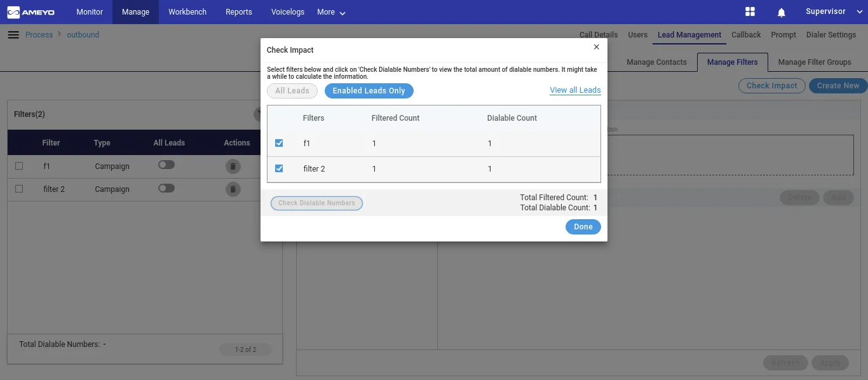Uncheck the filter 2 checkbox in the Check Impact dialog

[x=279, y=168]
